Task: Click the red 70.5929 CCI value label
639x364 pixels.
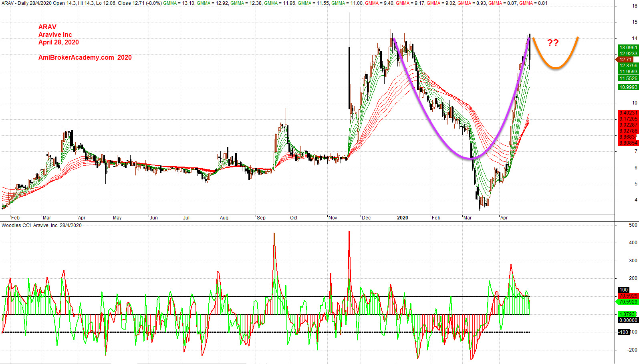Action: pos(628,296)
